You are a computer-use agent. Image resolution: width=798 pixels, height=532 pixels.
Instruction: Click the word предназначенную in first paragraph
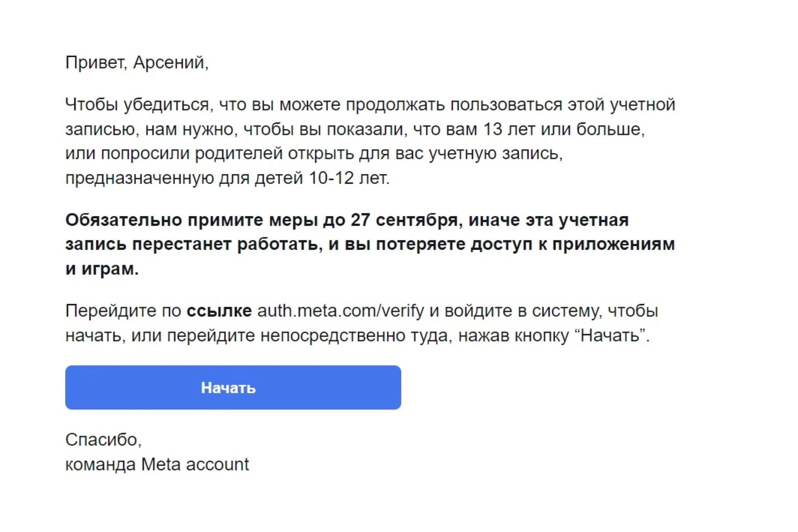(x=139, y=178)
